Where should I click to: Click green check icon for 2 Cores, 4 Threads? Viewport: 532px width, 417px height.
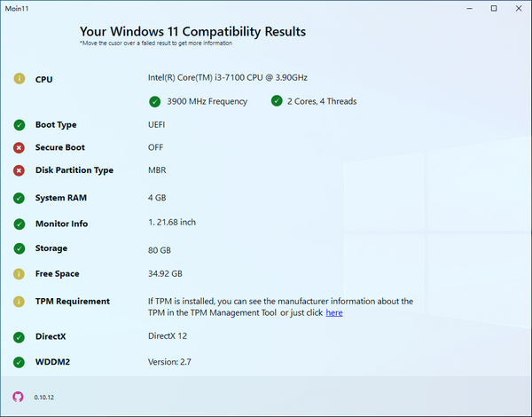pyautogui.click(x=277, y=101)
